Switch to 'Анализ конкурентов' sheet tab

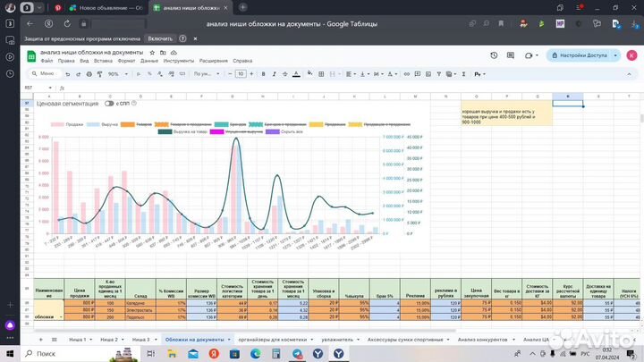point(482,341)
